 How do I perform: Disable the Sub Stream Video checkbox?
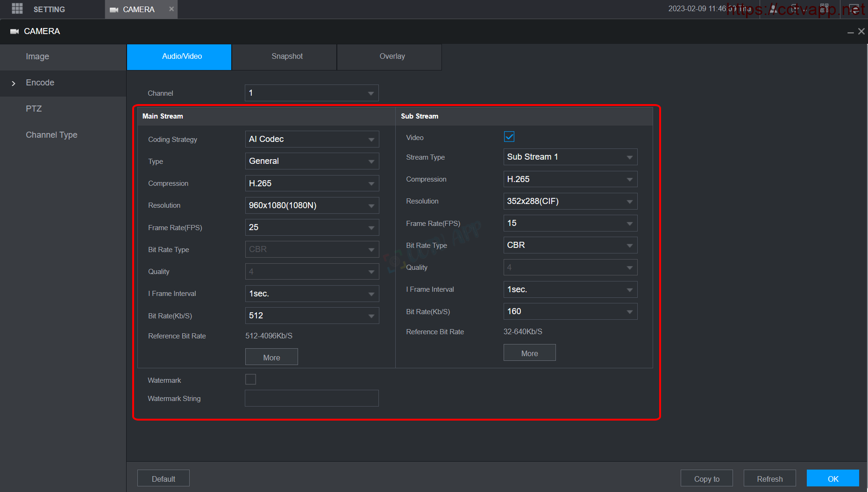click(509, 137)
